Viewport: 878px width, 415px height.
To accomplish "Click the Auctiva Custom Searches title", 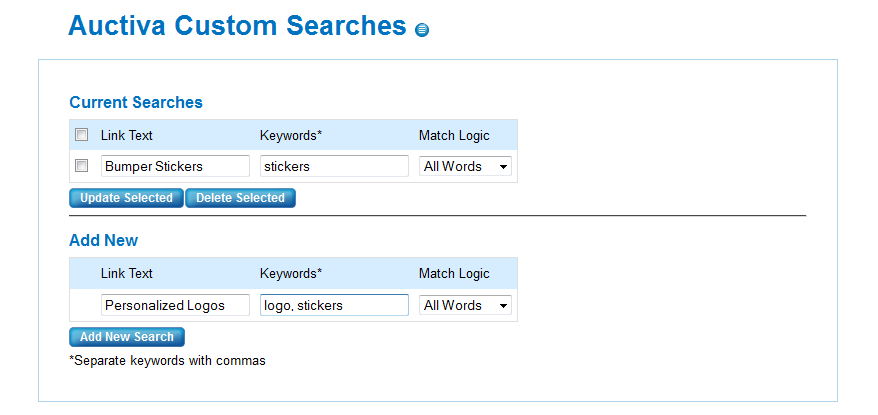I will click(237, 26).
